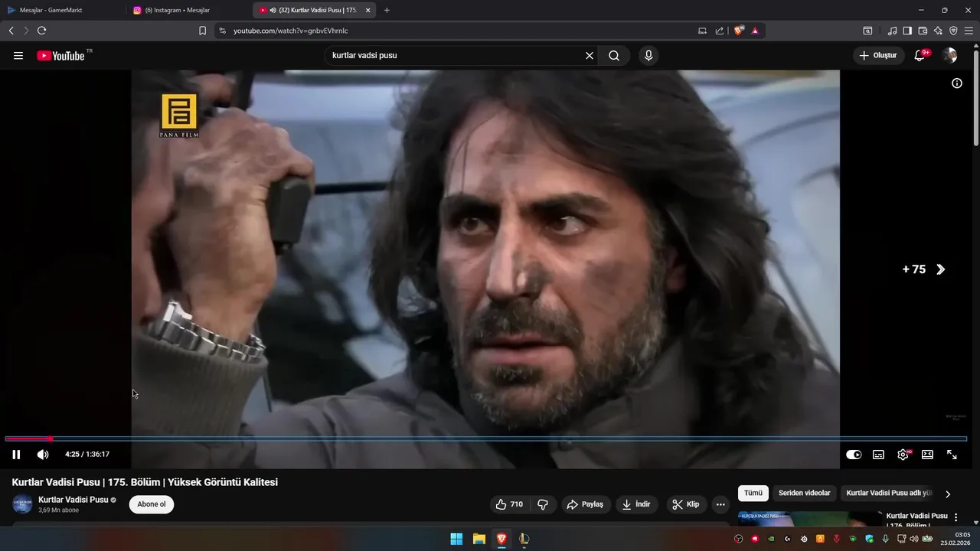This screenshot has height=551, width=980.
Task: Enter full screen mode
Action: [952, 455]
